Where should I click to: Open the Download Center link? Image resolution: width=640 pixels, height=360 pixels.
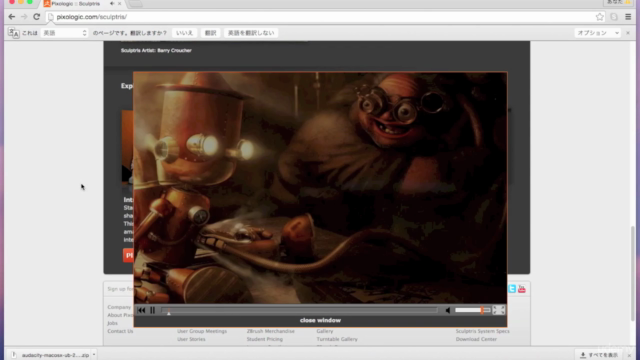(x=476, y=339)
